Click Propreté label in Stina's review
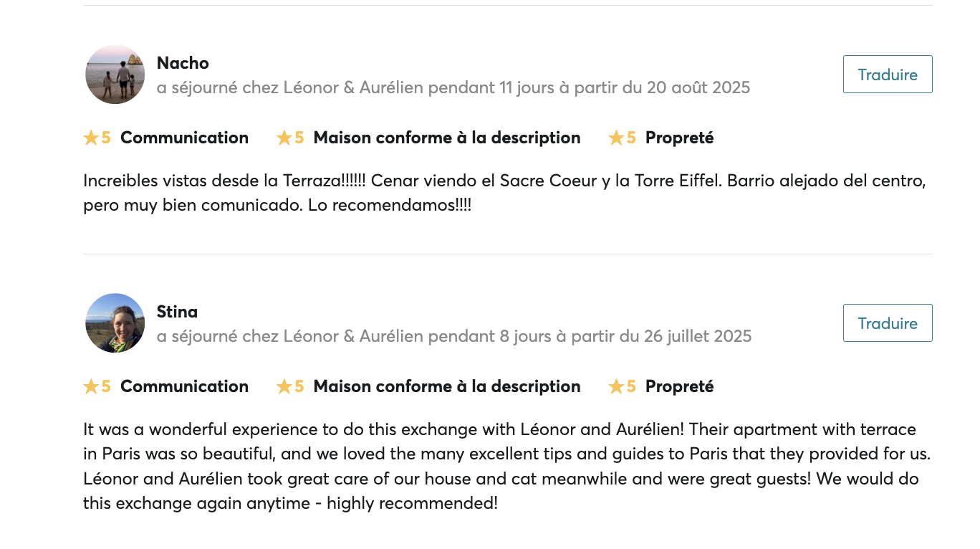Image resolution: width=980 pixels, height=549 pixels. coord(679,386)
